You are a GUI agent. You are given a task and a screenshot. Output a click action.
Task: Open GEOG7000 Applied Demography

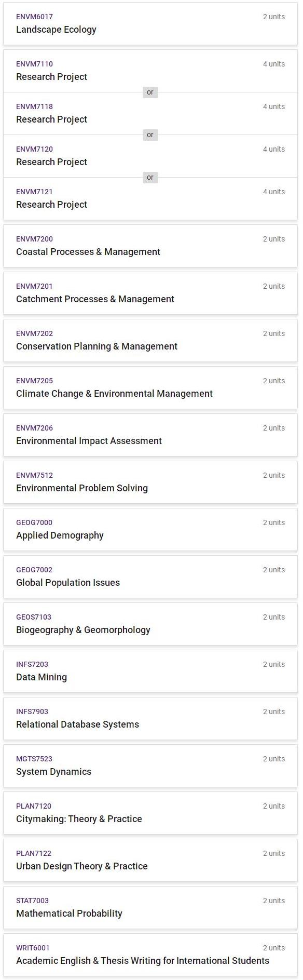pyautogui.click(x=150, y=530)
